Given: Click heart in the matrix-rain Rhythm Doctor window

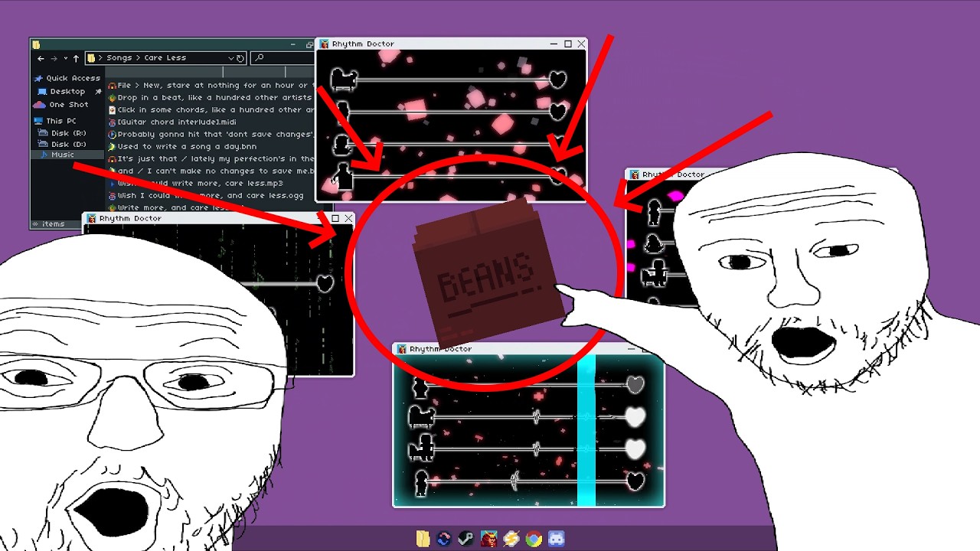Looking at the screenshot, I should pyautogui.click(x=325, y=284).
